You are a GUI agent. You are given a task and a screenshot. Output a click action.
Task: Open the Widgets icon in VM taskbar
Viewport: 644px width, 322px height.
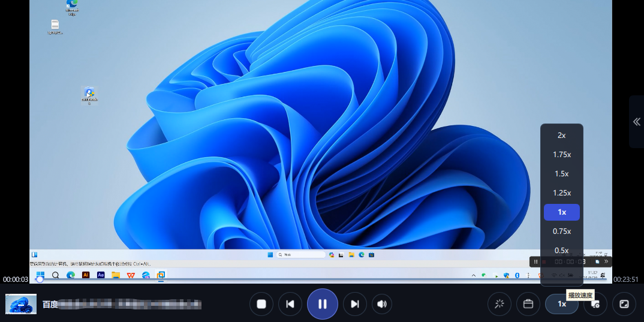point(35,255)
